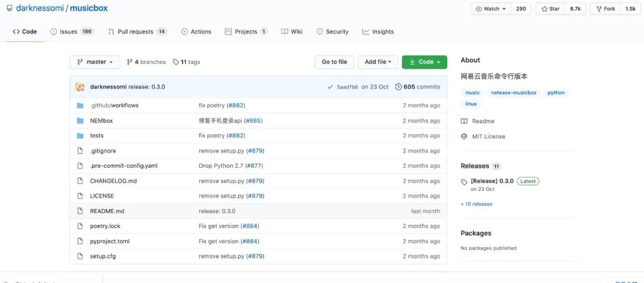Open the darknessomi owner link
Viewport: 644px width, 283px height.
click(x=40, y=8)
